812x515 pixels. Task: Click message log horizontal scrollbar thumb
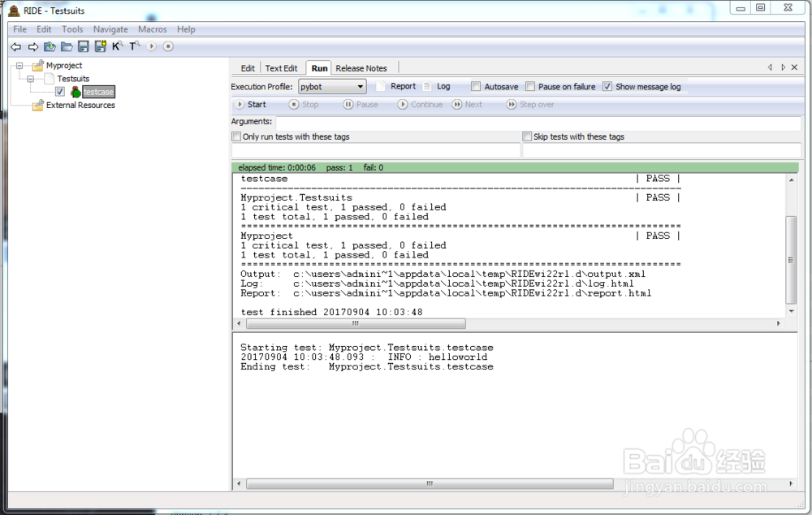(430, 484)
